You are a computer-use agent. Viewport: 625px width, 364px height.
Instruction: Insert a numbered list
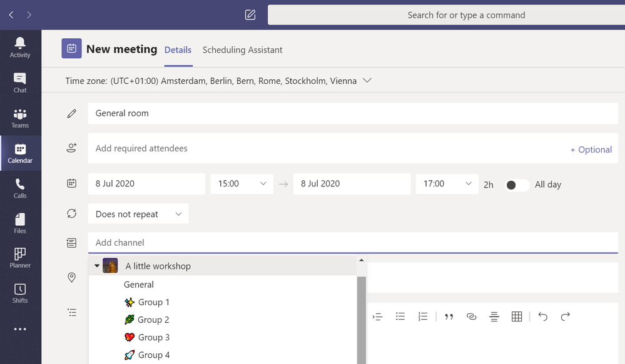point(423,316)
